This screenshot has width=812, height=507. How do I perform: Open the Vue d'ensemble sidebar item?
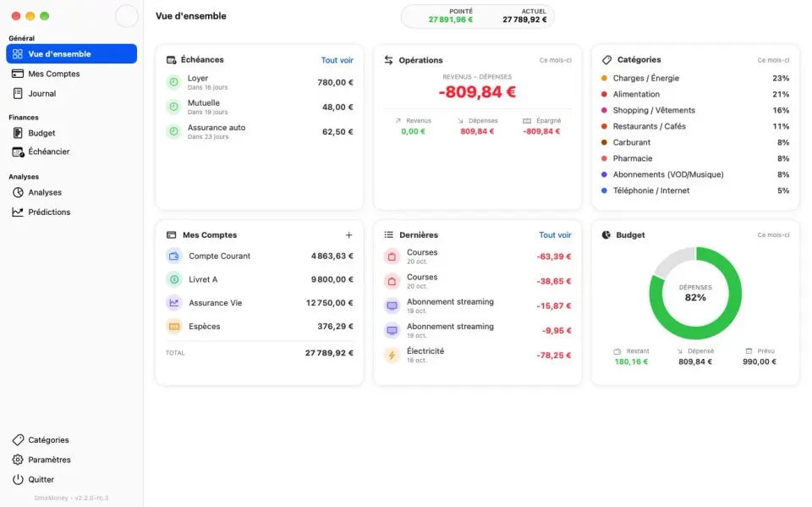71,54
